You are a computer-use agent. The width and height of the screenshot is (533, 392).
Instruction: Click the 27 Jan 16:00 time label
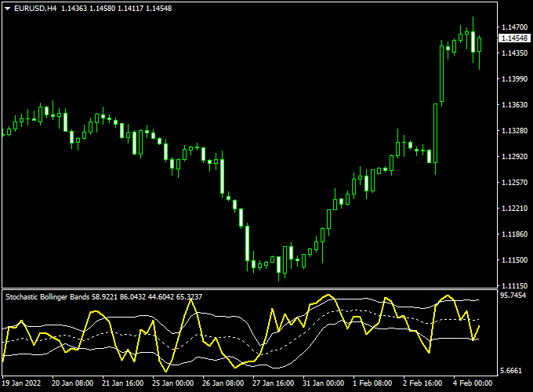[274, 383]
